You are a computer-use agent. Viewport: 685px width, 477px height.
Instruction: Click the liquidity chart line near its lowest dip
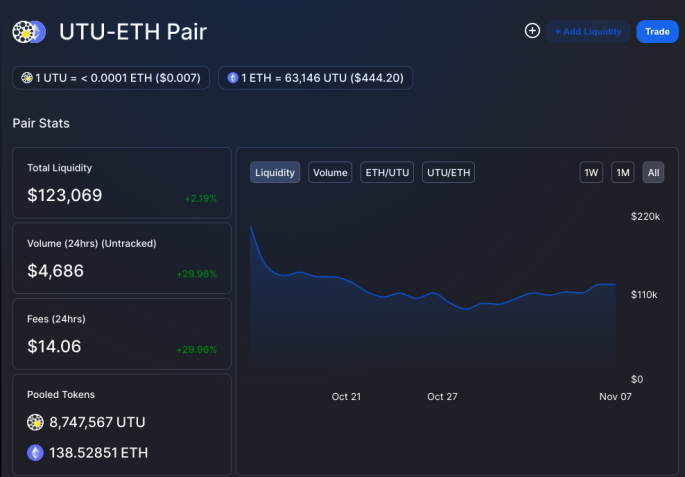(467, 309)
